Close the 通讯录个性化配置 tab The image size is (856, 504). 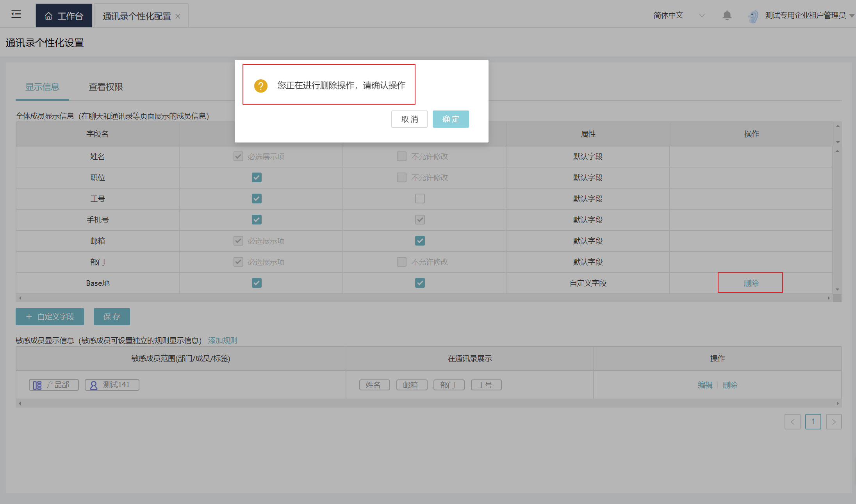coord(178,16)
